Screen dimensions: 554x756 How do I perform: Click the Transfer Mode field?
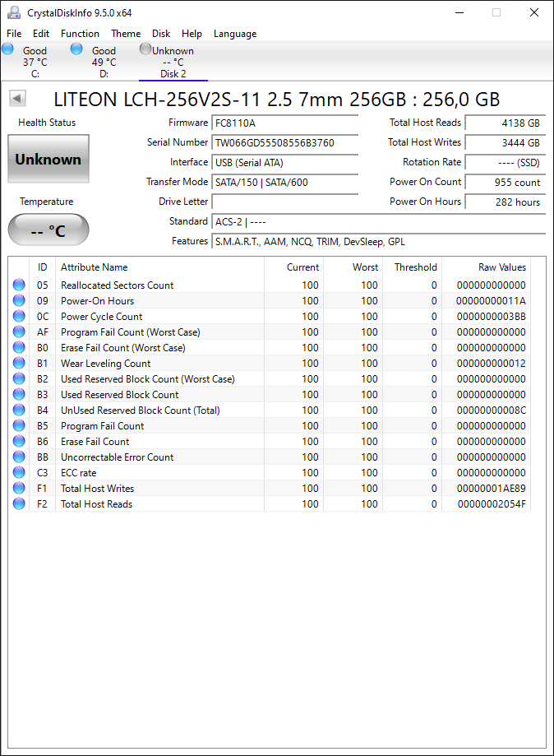click(284, 183)
